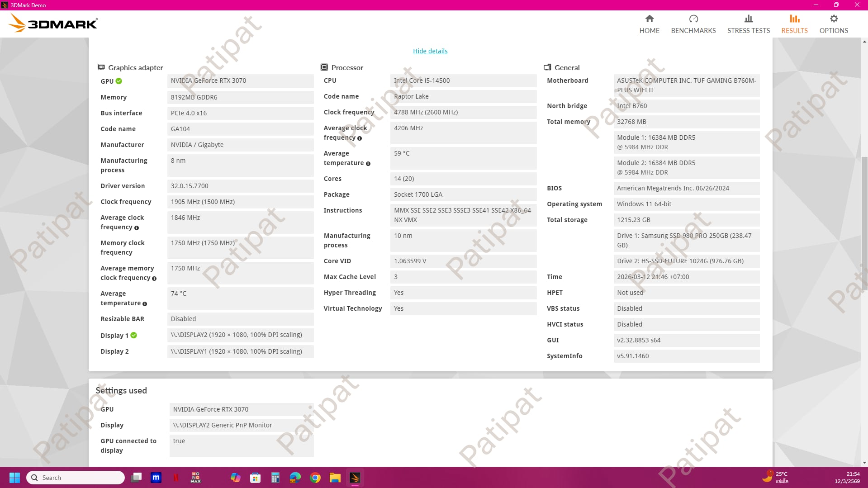The height and width of the screenshot is (488, 868).
Task: Select the Results bar-chart icon
Action: [x=794, y=19]
